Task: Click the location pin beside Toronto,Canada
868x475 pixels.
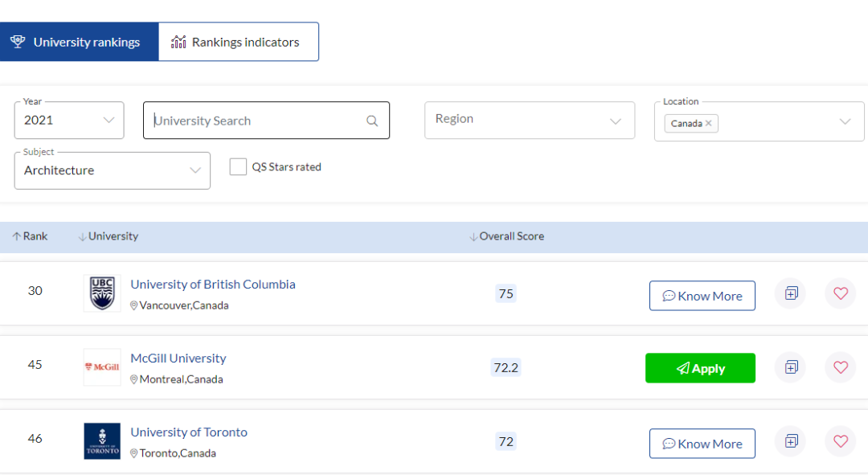Action: click(x=134, y=453)
